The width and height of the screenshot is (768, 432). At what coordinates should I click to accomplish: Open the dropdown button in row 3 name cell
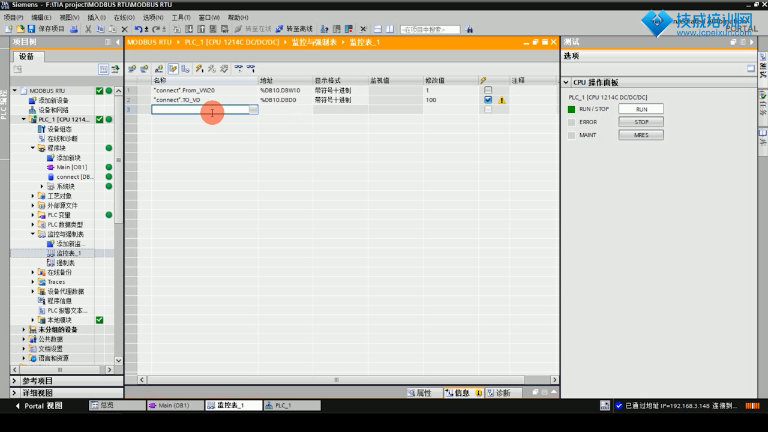(253, 109)
